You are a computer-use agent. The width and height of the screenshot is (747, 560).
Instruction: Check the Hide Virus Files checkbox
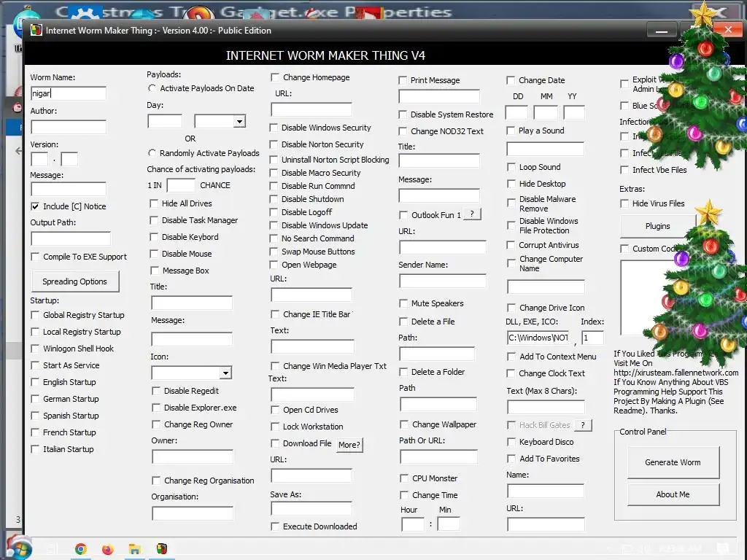624,203
